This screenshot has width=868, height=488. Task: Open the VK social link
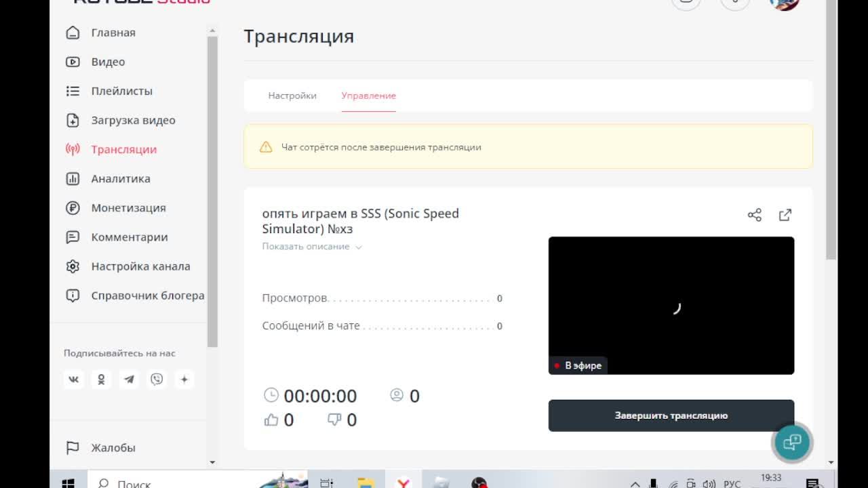(74, 380)
